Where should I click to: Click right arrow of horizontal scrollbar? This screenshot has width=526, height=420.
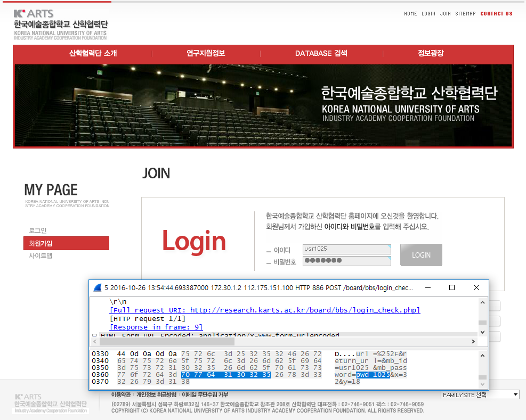click(473, 342)
